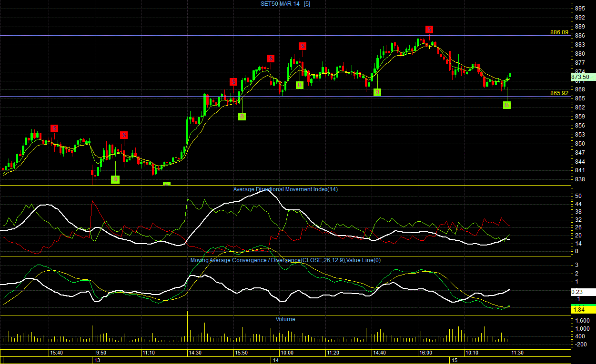Select the B marker above 15:50 label
The image size is (596, 364).
click(x=242, y=116)
